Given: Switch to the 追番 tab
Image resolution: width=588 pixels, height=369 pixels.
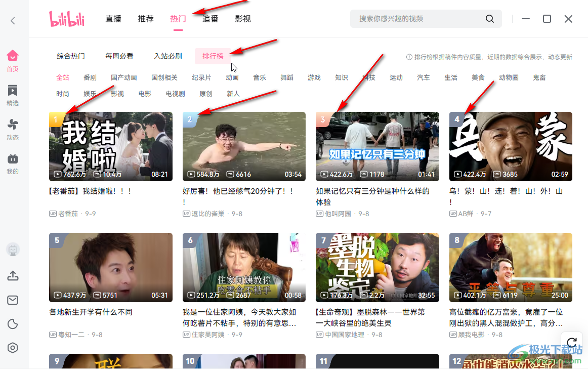Looking at the screenshot, I should point(211,19).
